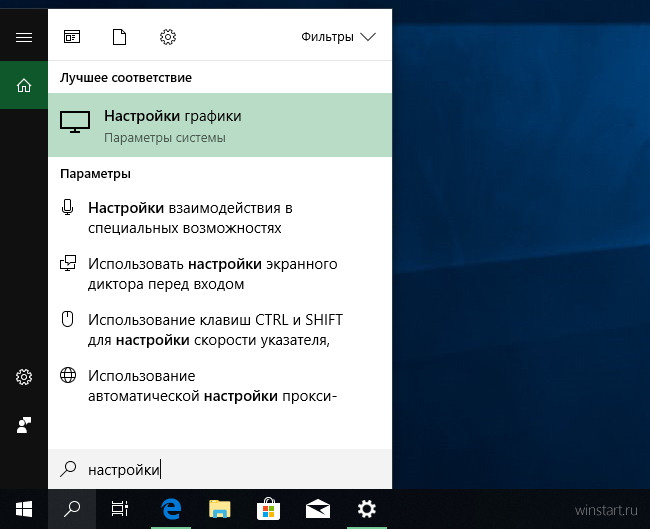Click the mouse icon in results list

pos(68,319)
